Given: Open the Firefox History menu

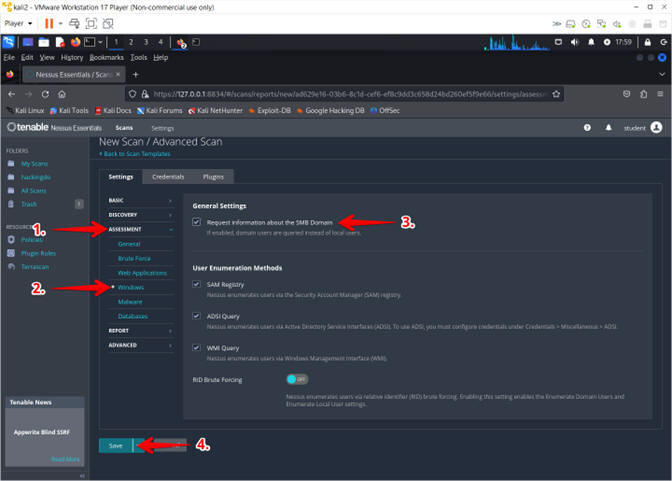Looking at the screenshot, I should coord(72,57).
